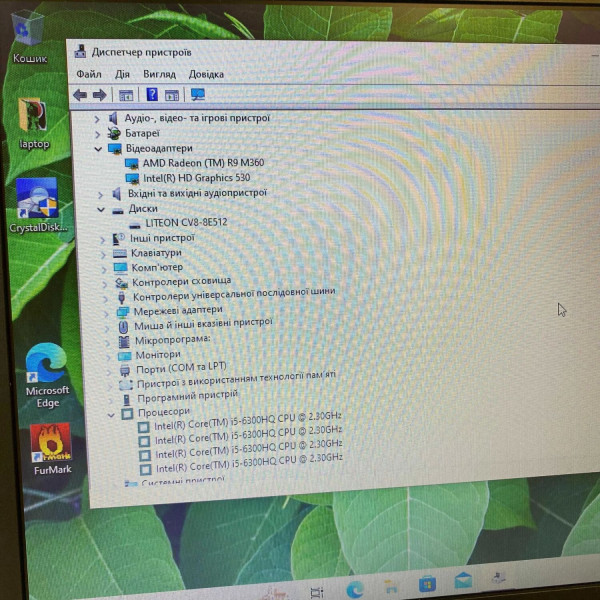
Task: Collapse the Процесори node
Action: tap(111, 415)
